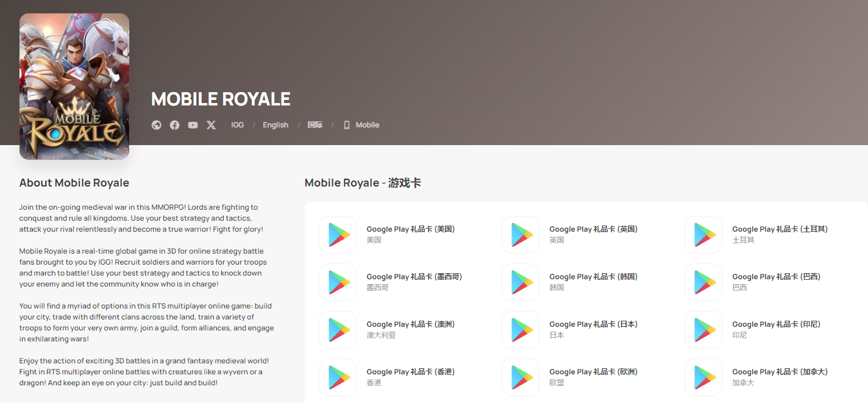Image resolution: width=868 pixels, height=403 pixels.
Task: Open Google Play 礼品卡 (加拿大) link
Action: [780, 372]
